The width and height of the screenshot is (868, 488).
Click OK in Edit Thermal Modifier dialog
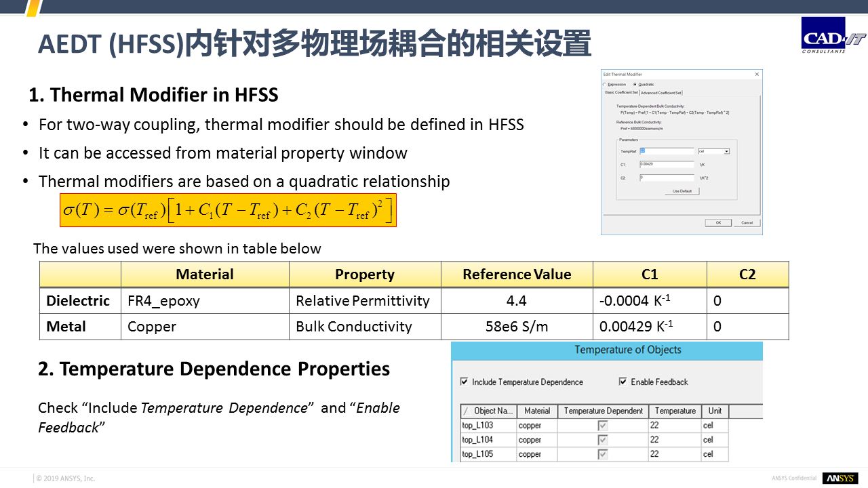pos(717,222)
